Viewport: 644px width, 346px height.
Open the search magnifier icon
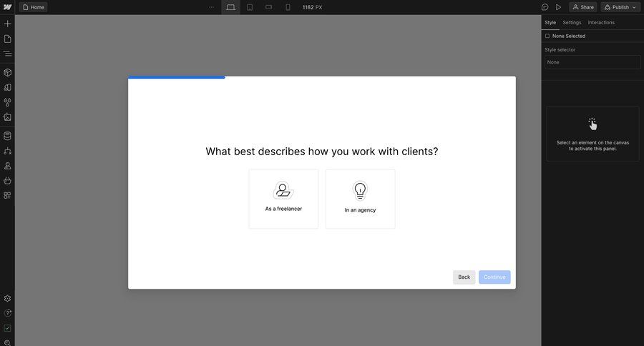7,342
